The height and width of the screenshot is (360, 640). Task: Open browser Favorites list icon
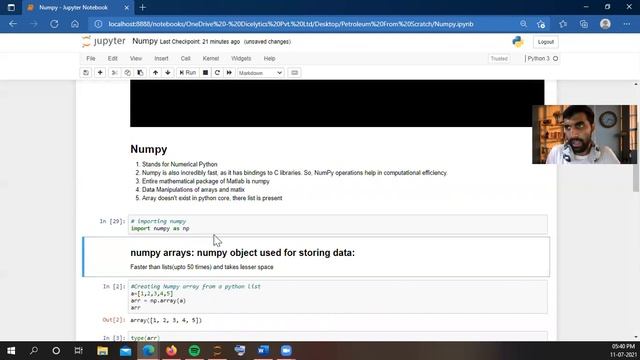[563, 24]
